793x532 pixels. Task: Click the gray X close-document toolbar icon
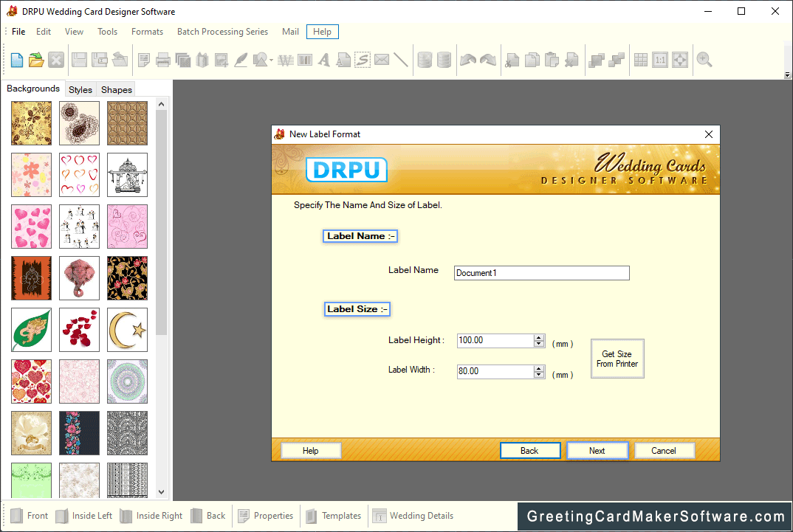(56, 60)
